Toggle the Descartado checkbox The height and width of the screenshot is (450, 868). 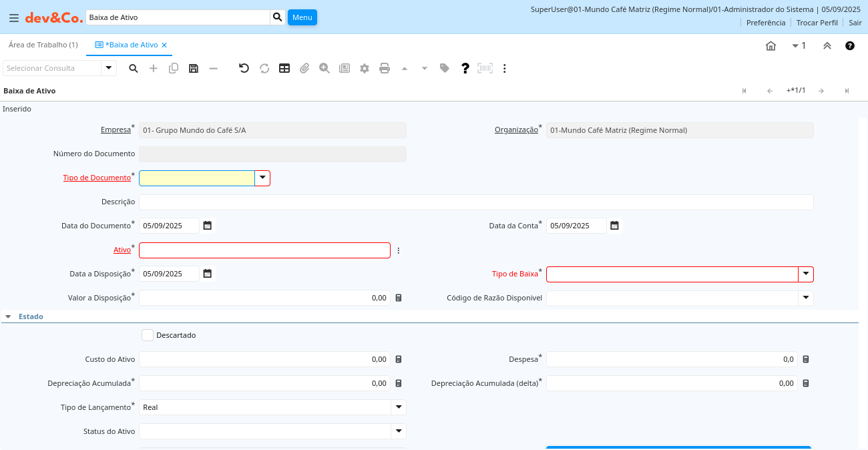(148, 335)
